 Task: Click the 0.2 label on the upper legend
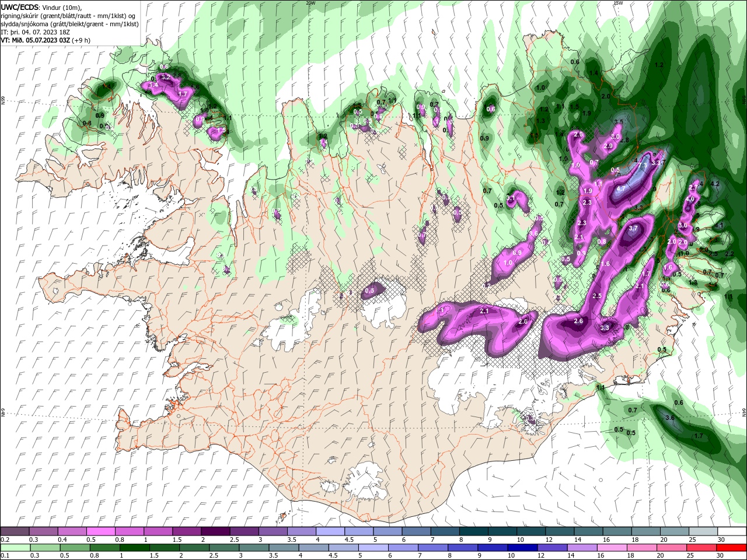pos(5,540)
